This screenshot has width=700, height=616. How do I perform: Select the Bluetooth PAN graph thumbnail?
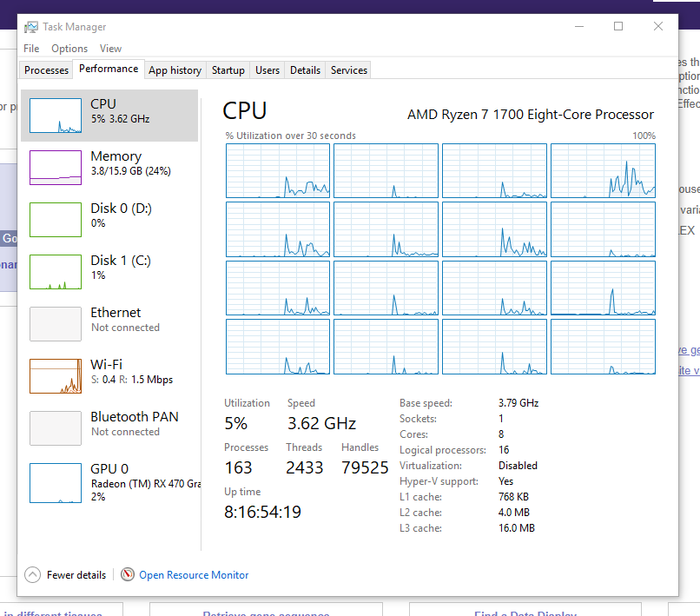pos(56,428)
